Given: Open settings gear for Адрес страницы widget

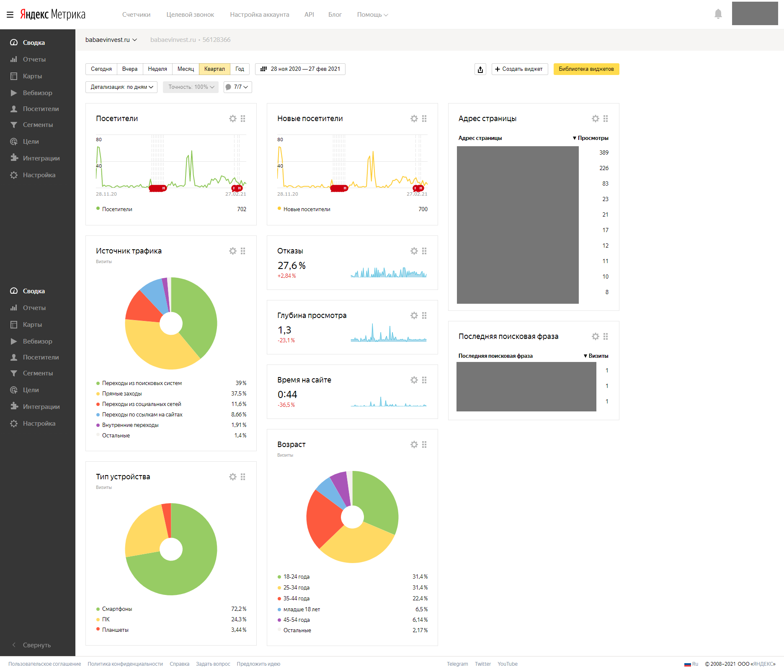Looking at the screenshot, I should tap(596, 119).
